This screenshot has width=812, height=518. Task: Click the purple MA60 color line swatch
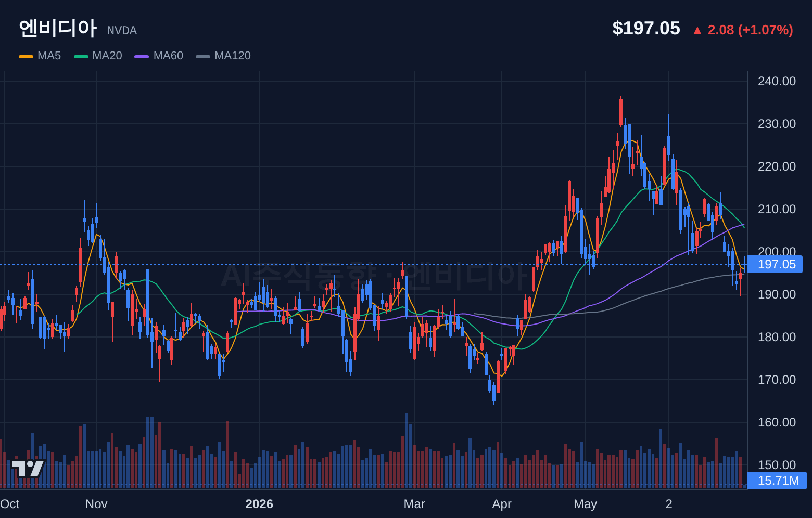(x=142, y=56)
